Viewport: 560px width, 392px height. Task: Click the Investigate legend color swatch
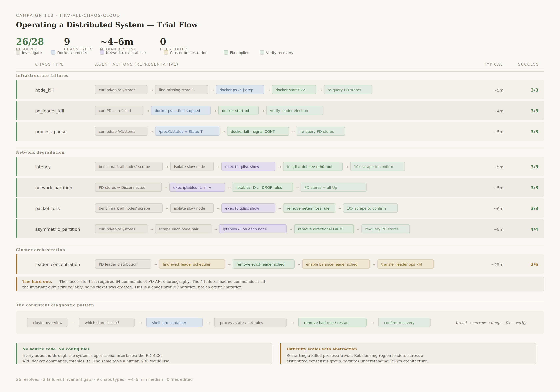click(x=18, y=52)
